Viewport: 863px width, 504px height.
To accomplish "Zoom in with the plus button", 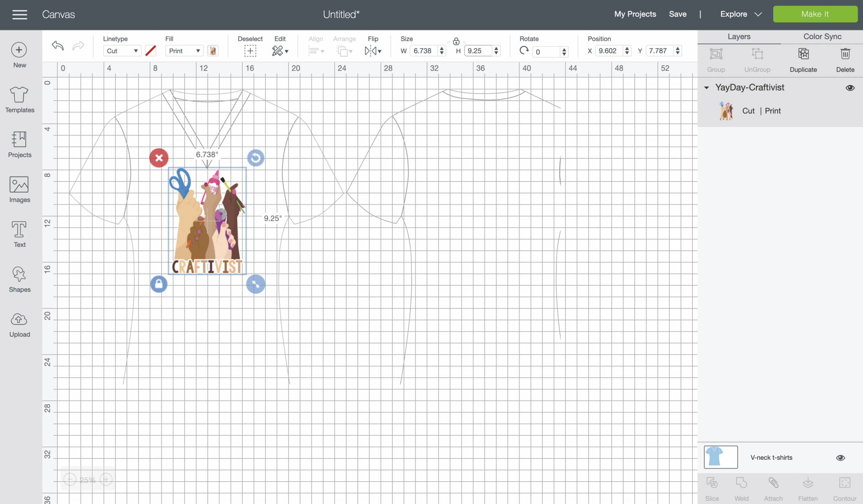I will 106,479.
